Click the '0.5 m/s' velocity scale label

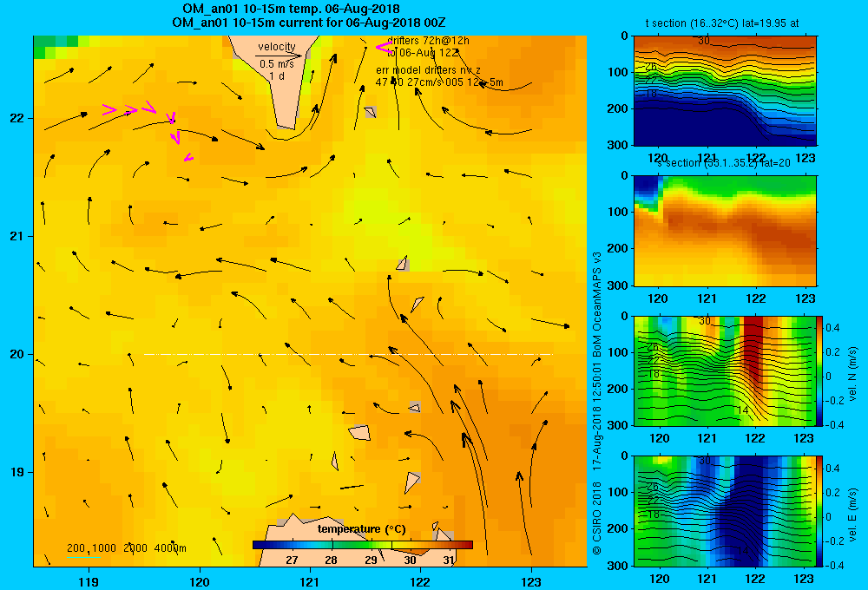tap(277, 65)
